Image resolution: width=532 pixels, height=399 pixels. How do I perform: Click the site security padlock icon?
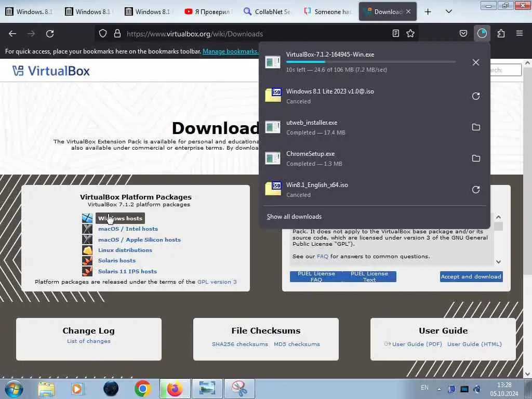pyautogui.click(x=117, y=34)
